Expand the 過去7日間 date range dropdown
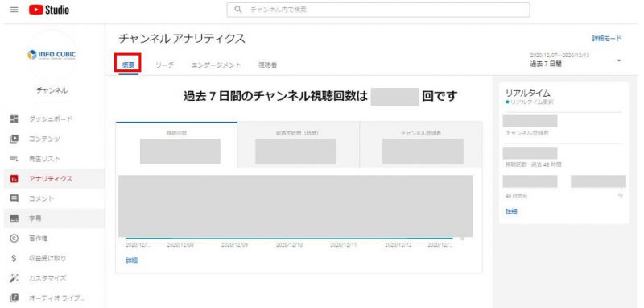Screen dimensions: 644x308 point(618,60)
